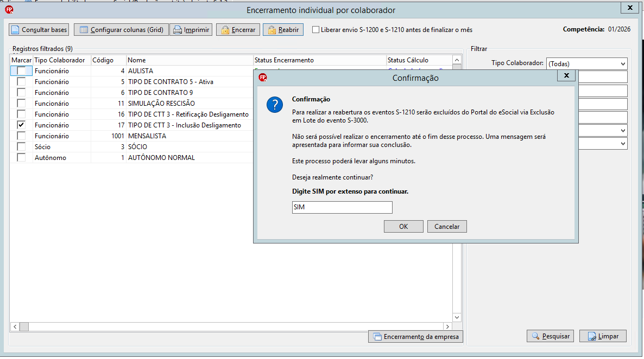644x359 pixels.
Task: Click the open padlock icon on Reabrir
Action: click(272, 30)
